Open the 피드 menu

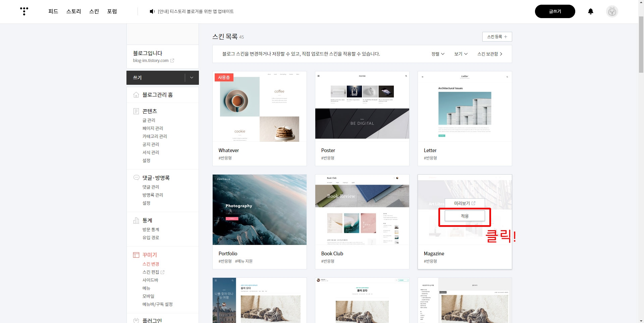(x=53, y=11)
